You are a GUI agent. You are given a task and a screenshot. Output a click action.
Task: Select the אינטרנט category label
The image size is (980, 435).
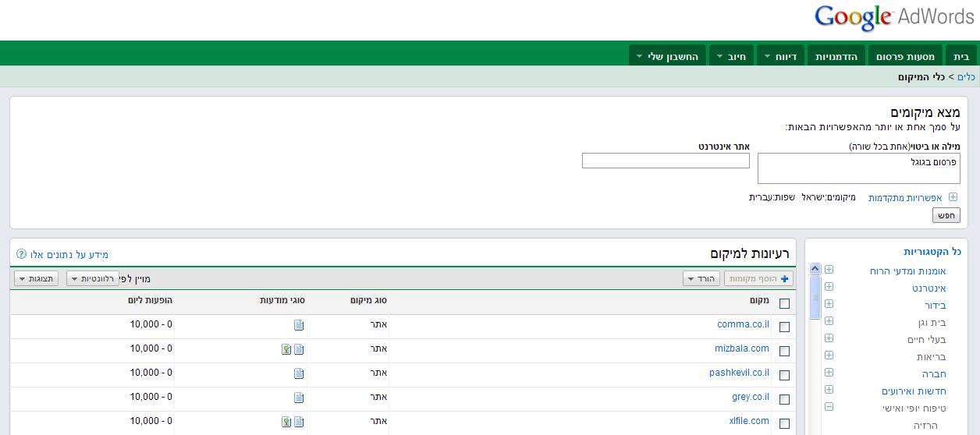click(x=929, y=288)
